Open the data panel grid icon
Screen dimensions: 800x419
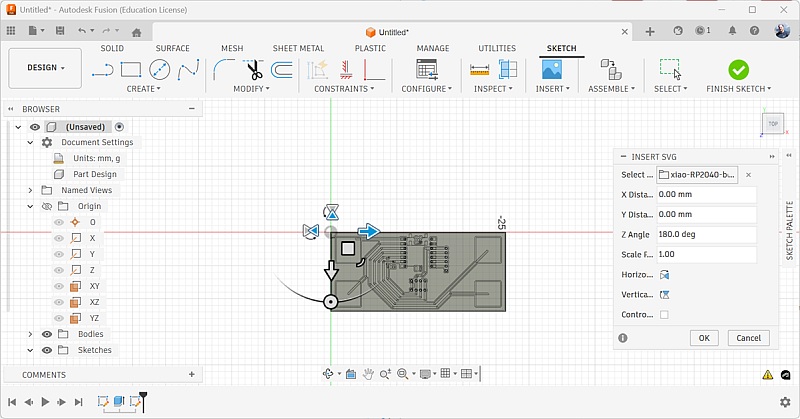click(11, 31)
